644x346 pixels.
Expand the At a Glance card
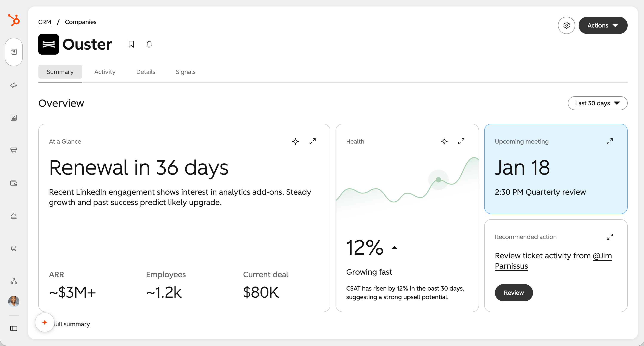point(313,141)
